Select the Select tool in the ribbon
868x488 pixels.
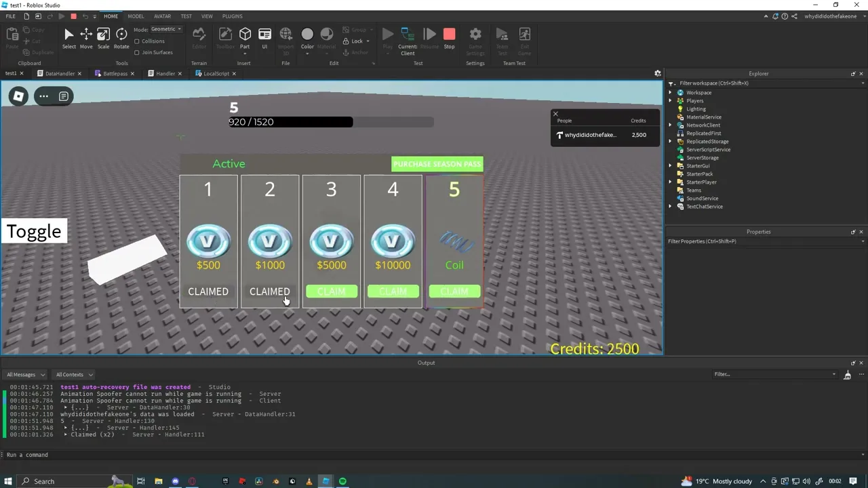68,38
